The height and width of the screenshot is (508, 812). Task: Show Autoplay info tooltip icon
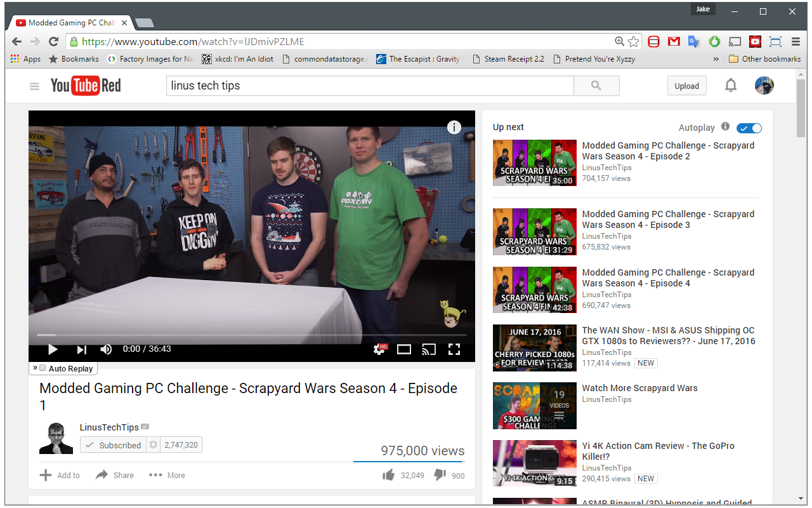coord(725,126)
